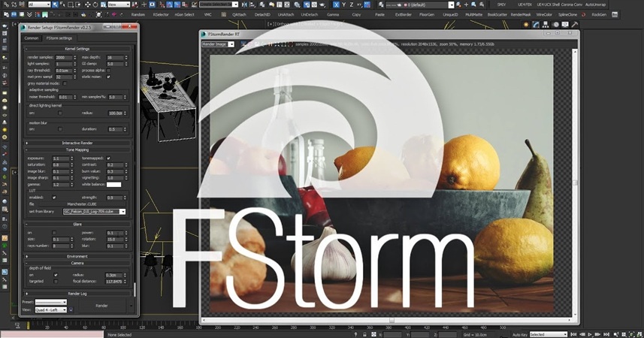Image resolution: width=644 pixels, height=338 pixels.
Task: Click the Mirror tool icon
Action: (245, 5)
